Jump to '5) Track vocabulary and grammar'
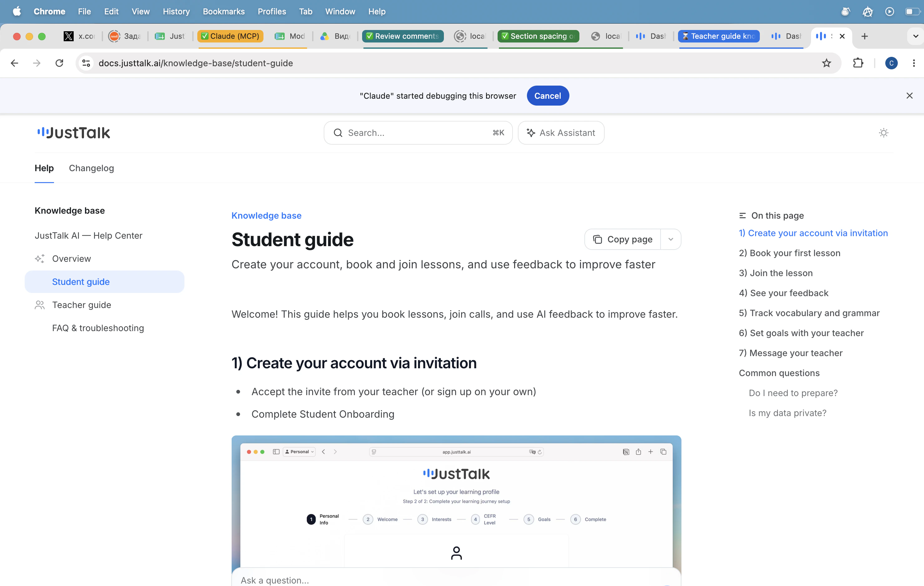The height and width of the screenshot is (586, 924). point(809,313)
